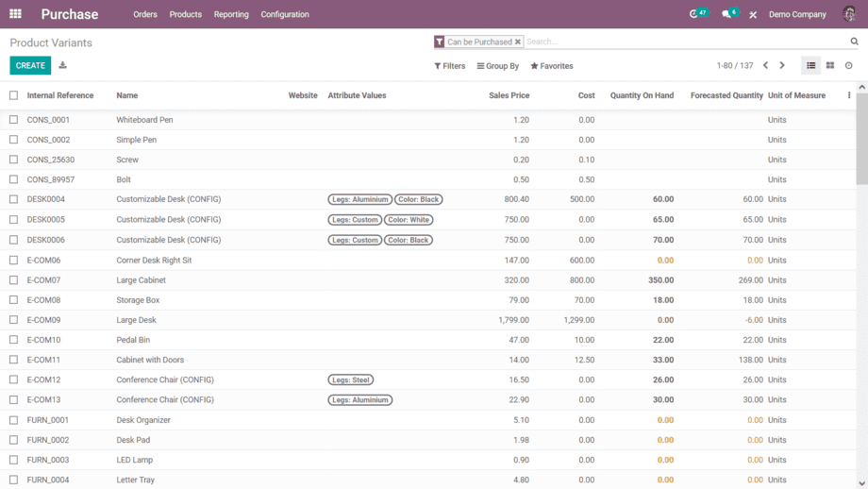Open the apps grid menu
Screen dimensions: 868x489
pos(15,14)
